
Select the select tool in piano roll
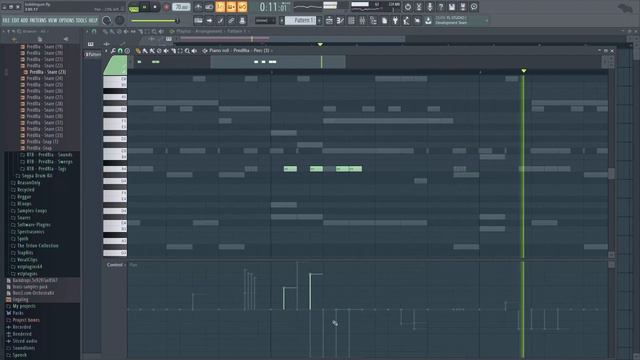click(x=180, y=51)
